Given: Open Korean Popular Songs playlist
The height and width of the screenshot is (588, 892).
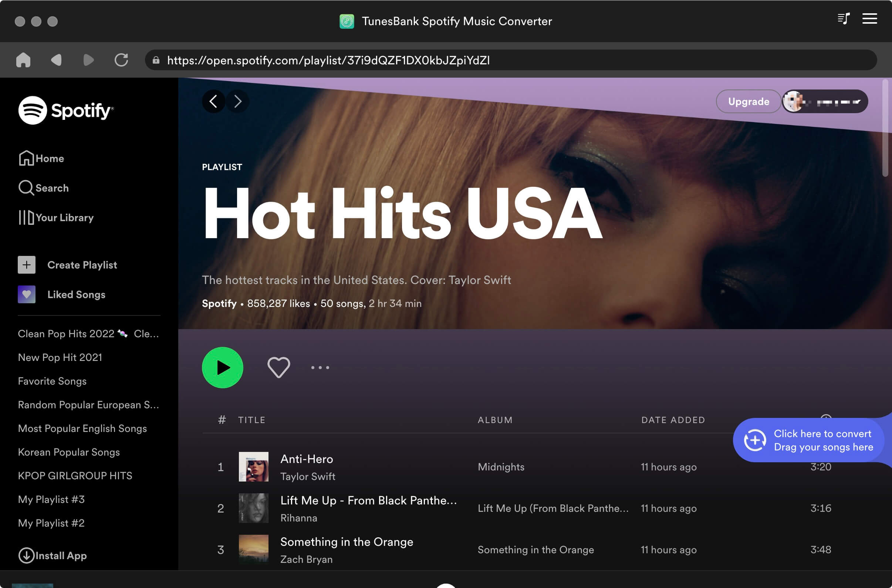Looking at the screenshot, I should pyautogui.click(x=69, y=452).
